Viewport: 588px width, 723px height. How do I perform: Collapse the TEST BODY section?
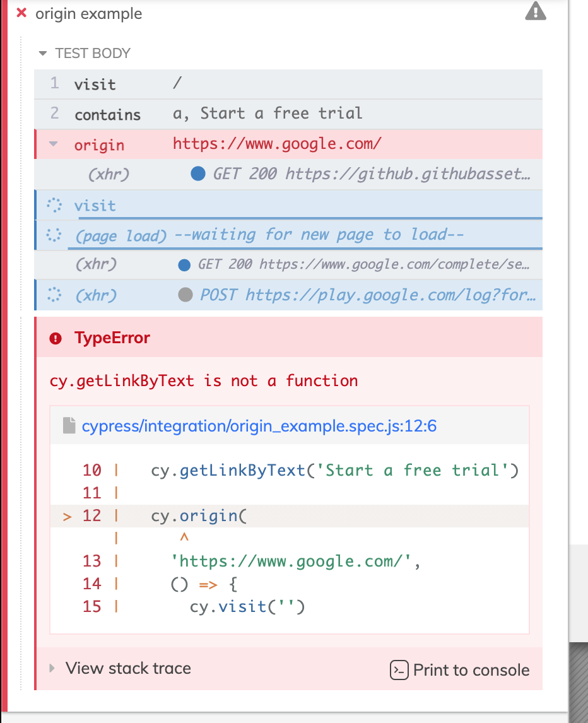pyautogui.click(x=42, y=53)
